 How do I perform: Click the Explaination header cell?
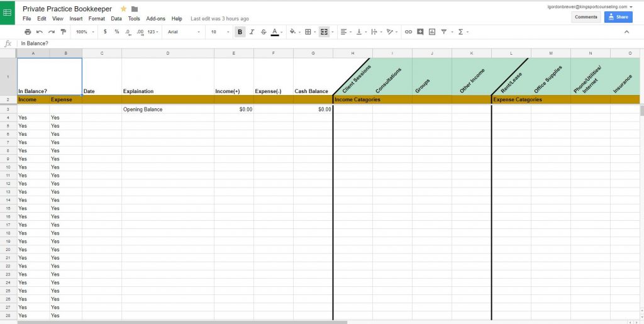[167, 76]
